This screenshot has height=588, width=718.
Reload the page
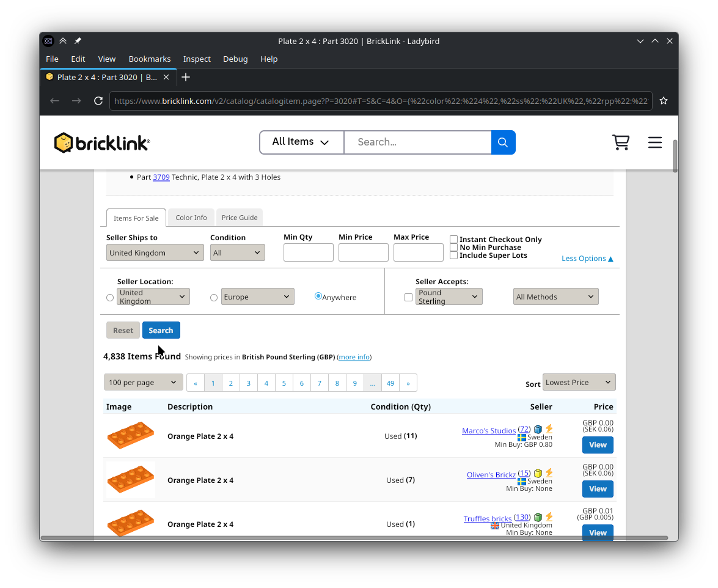(x=98, y=101)
